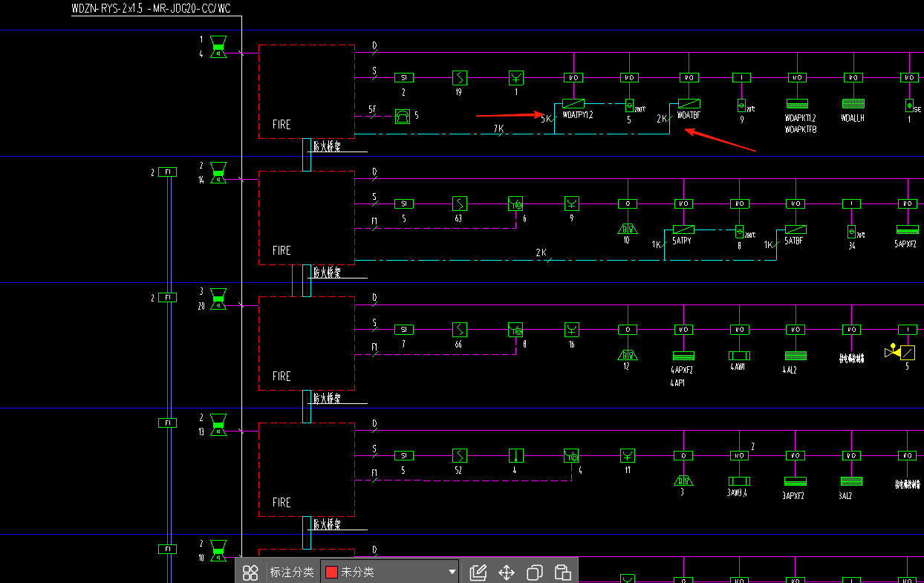This screenshot has height=583, width=924.
Task: Select the manual alarm symbol labeled 11
Action: point(628,455)
